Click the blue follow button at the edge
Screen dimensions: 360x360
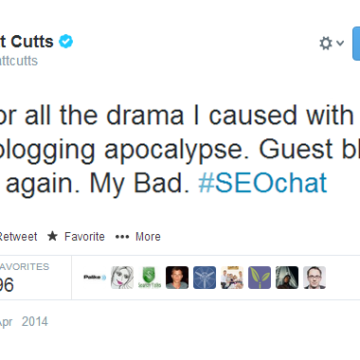coord(356,44)
